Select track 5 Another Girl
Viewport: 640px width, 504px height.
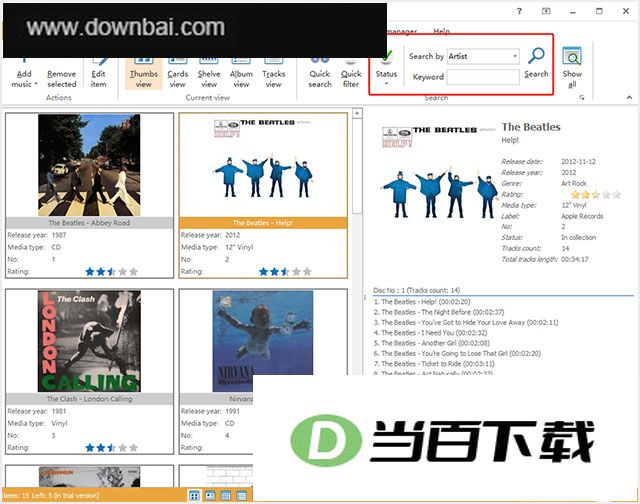click(431, 343)
